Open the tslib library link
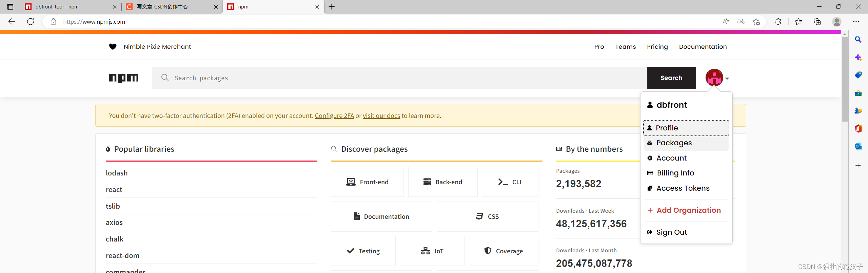The height and width of the screenshot is (273, 868). (113, 206)
